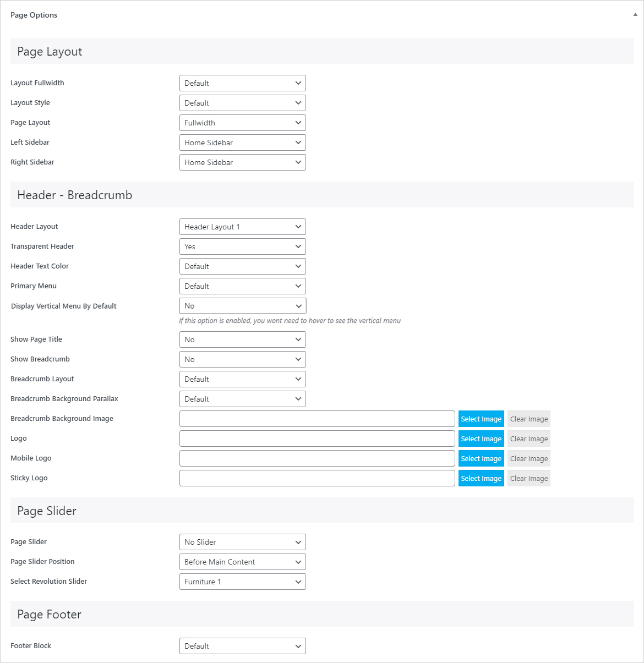Focus the Mobile Logo text field
The image size is (644, 663).
[317, 458]
